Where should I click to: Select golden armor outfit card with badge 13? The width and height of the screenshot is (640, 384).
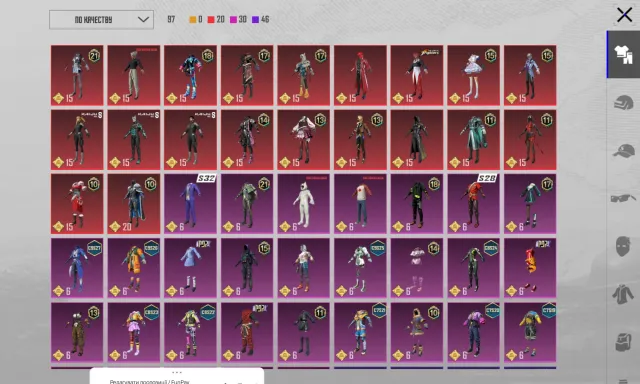click(360, 140)
